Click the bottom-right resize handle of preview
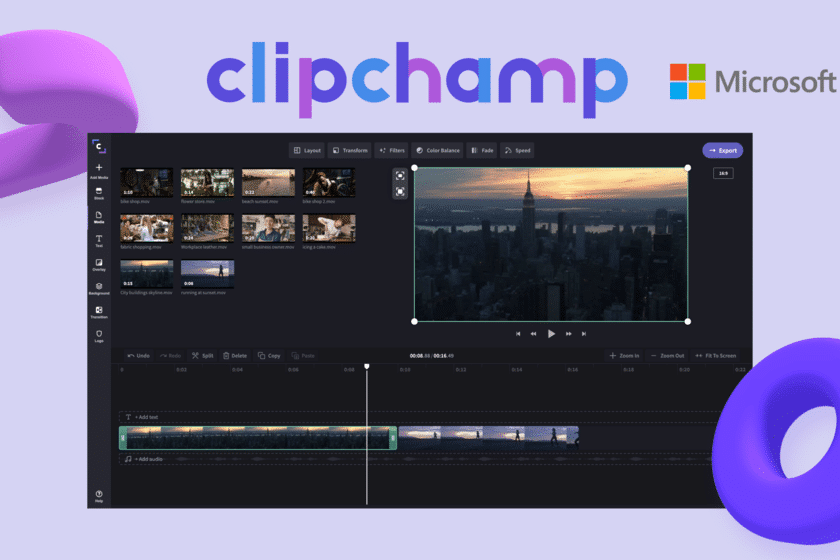 tap(688, 322)
